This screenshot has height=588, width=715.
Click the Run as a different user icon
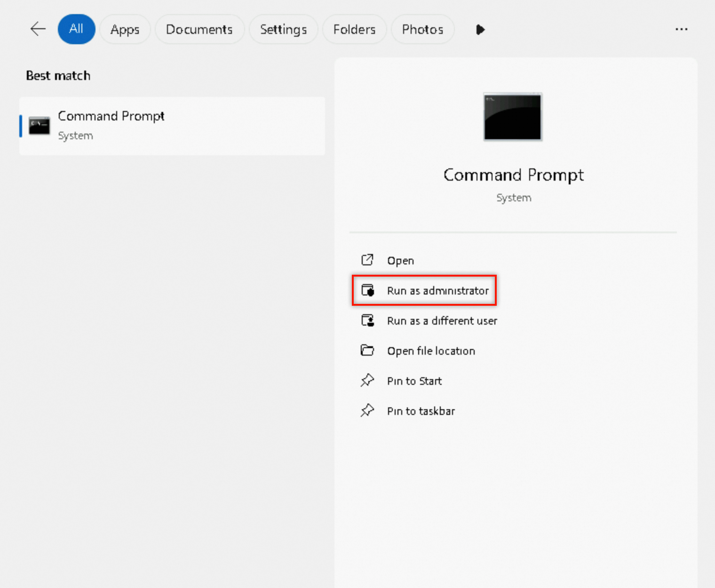pyautogui.click(x=367, y=321)
